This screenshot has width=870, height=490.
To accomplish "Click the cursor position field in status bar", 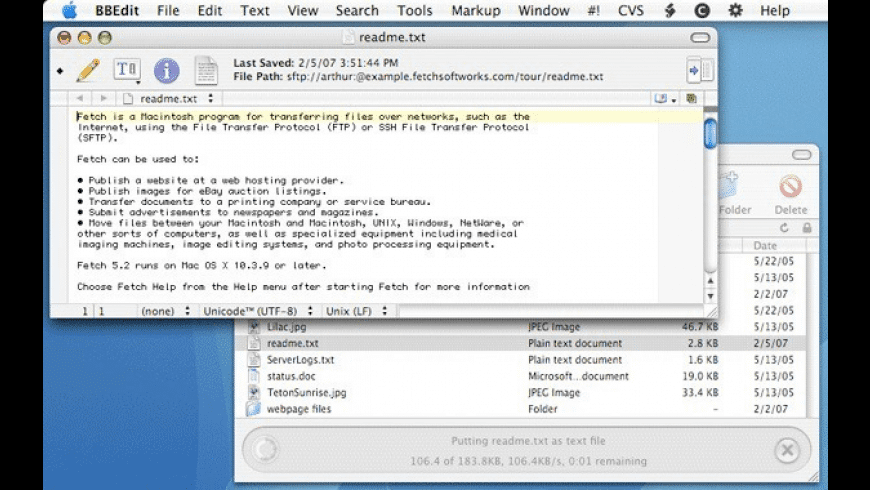I will click(x=94, y=311).
